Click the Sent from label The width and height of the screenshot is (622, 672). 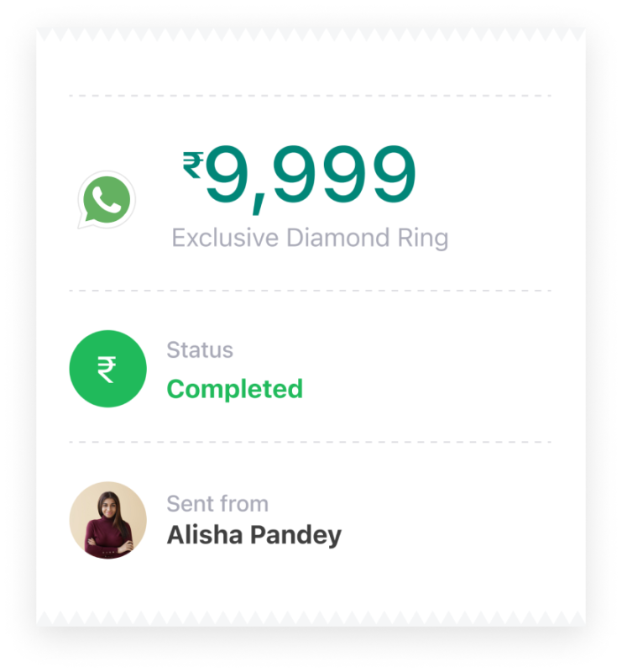click(x=217, y=503)
